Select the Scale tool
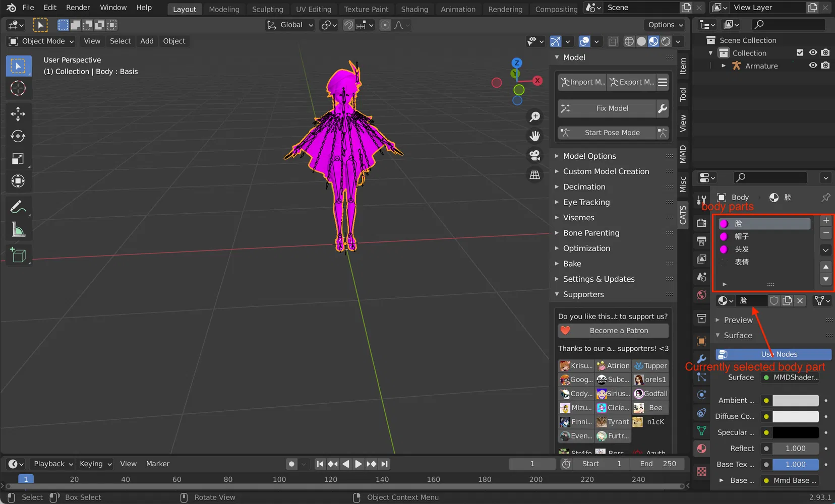The image size is (835, 504). (x=18, y=159)
